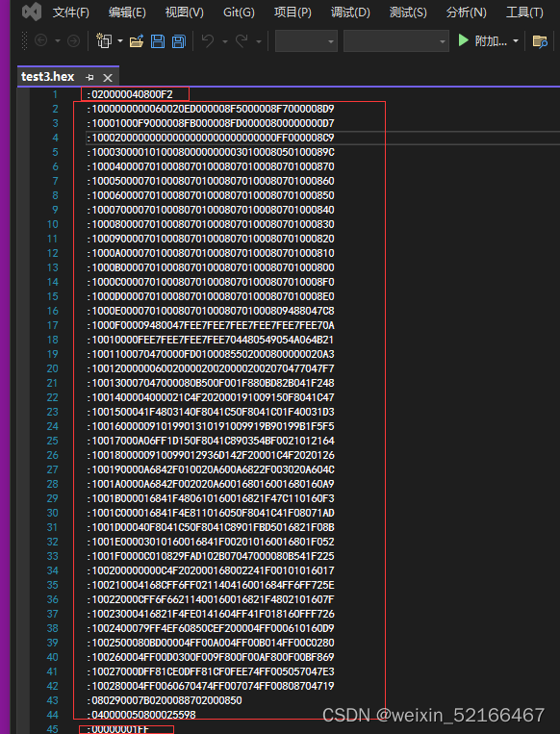Open the 视图(V) menu
Screen dimensions: 560x734
click(x=185, y=13)
